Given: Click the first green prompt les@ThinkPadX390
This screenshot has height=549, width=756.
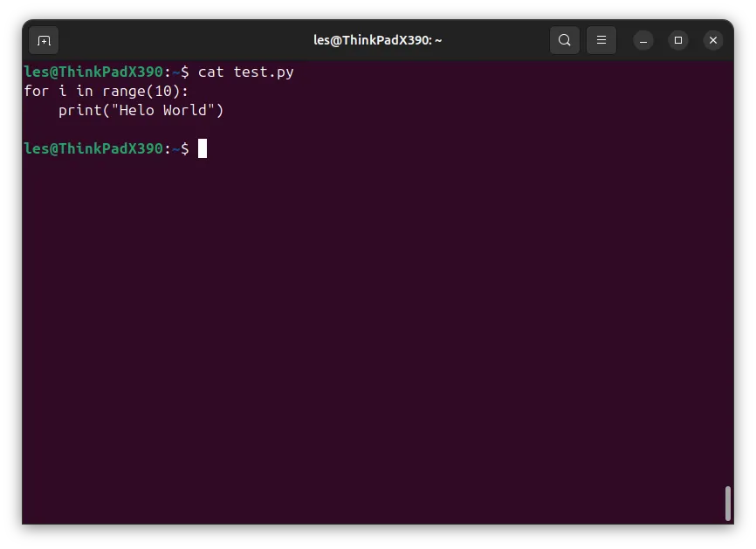Looking at the screenshot, I should point(93,72).
